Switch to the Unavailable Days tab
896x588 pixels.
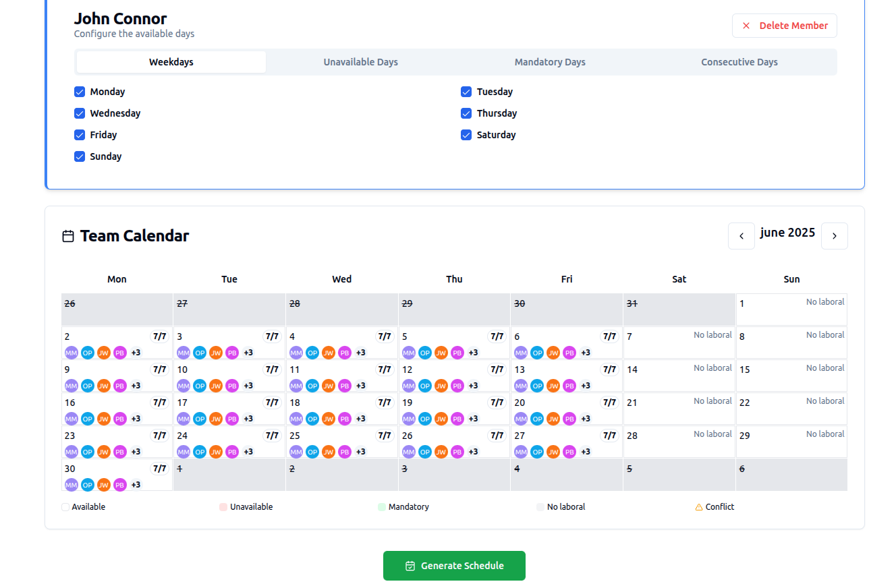pos(360,62)
